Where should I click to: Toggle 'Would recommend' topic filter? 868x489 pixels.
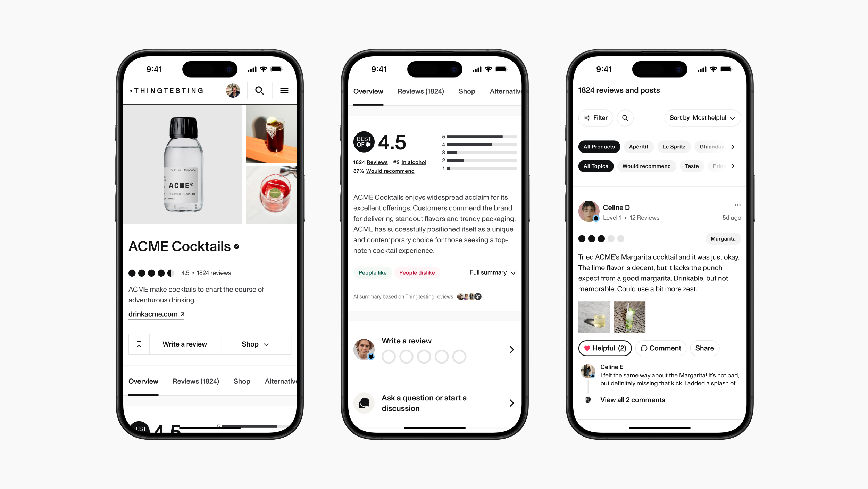pyautogui.click(x=646, y=166)
